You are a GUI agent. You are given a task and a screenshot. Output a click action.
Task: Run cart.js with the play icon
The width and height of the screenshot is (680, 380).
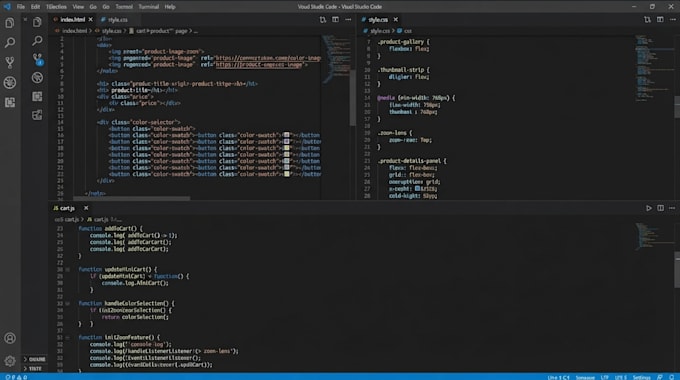(x=648, y=208)
